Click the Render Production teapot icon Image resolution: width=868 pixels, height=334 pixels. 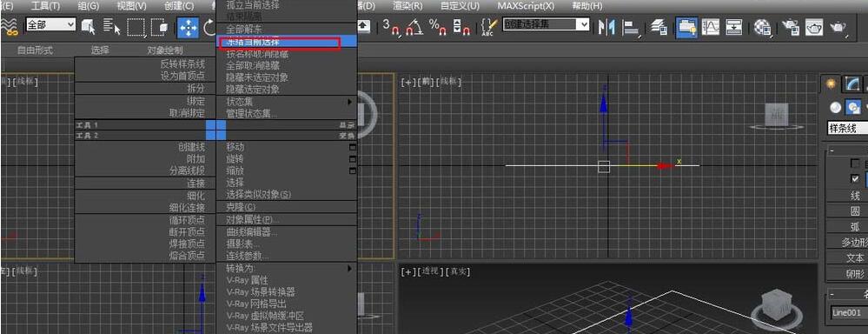pos(838,27)
